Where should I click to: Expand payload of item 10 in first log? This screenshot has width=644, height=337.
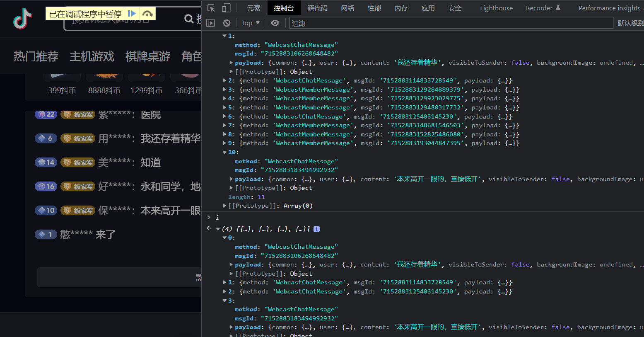pos(231,179)
